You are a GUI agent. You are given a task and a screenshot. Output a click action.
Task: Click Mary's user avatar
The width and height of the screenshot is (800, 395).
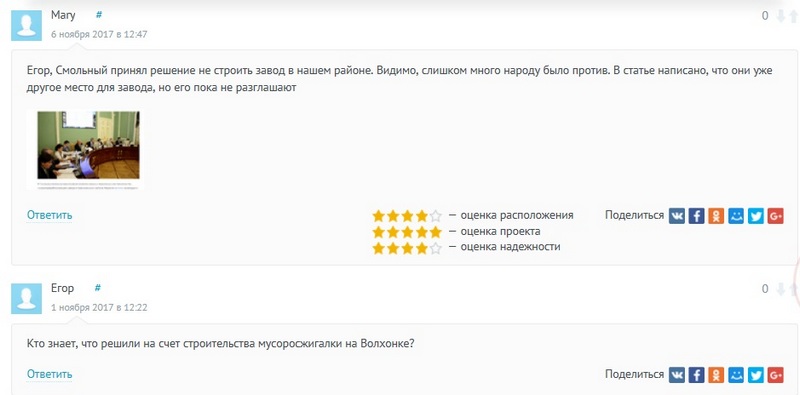27,26
